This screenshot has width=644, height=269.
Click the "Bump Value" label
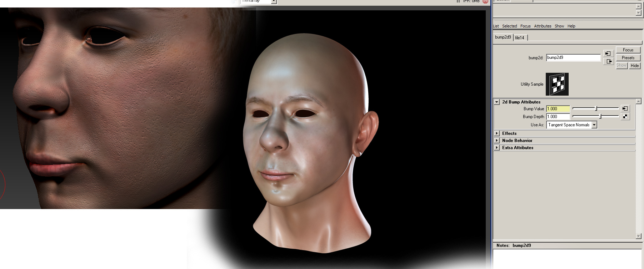coord(534,109)
